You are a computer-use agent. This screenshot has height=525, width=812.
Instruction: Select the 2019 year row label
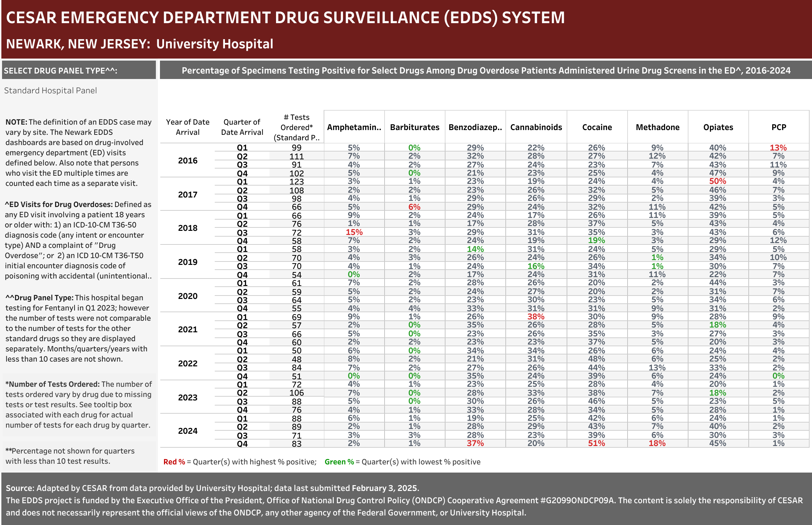click(x=188, y=262)
